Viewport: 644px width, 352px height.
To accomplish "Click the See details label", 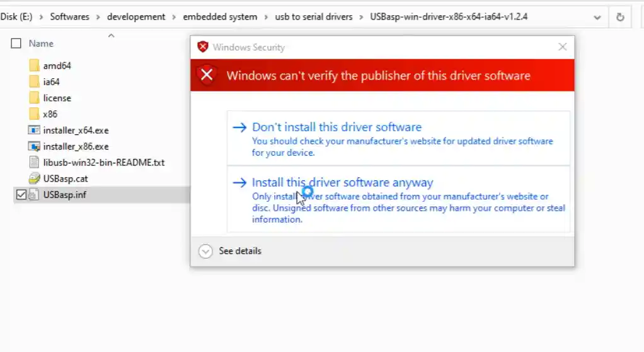I will [x=240, y=251].
